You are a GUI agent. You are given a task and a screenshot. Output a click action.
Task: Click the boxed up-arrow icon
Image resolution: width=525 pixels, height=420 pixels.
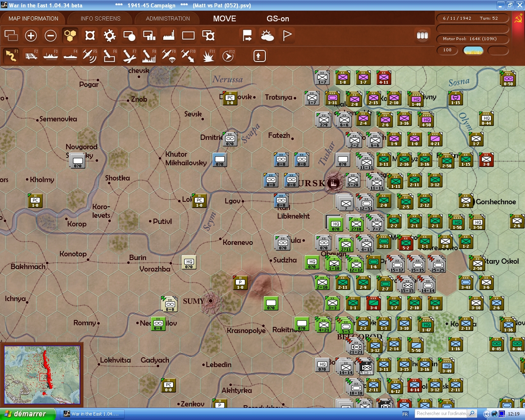click(259, 56)
